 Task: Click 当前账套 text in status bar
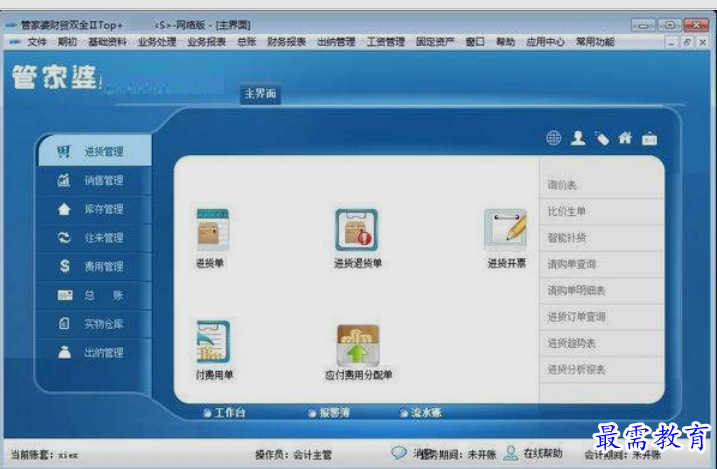tap(44, 455)
